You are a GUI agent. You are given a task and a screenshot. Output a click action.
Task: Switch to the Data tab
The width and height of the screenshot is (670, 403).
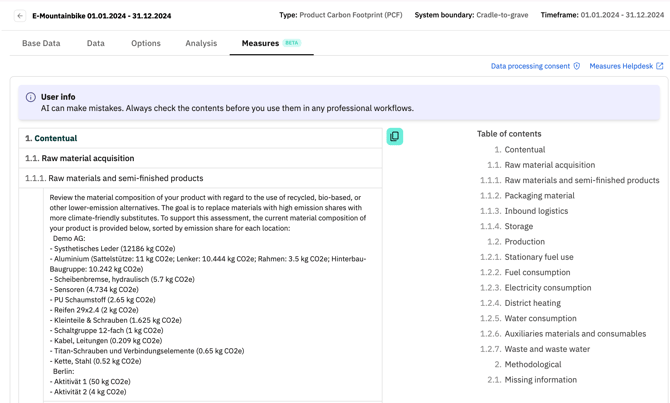pyautogui.click(x=96, y=43)
